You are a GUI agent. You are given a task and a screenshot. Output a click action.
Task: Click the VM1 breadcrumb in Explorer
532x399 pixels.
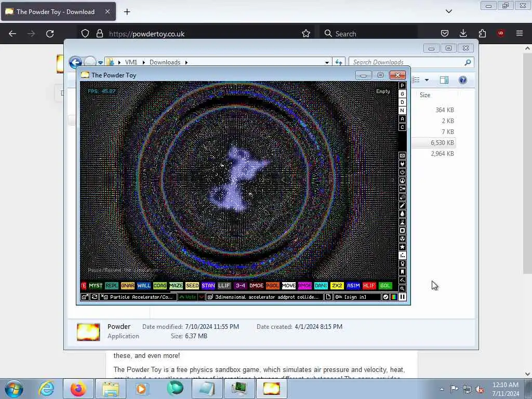[131, 62]
